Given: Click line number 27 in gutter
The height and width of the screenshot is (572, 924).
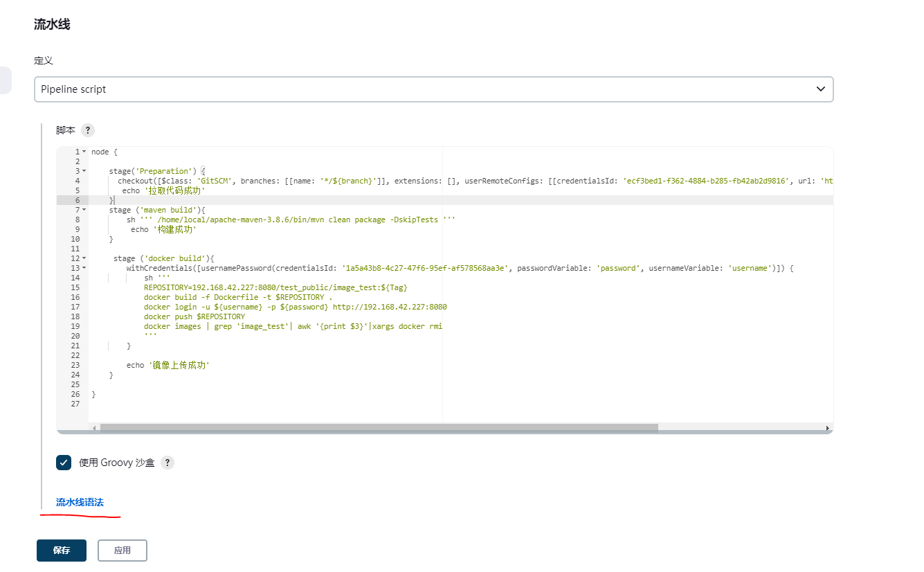Looking at the screenshot, I should coord(75,404).
